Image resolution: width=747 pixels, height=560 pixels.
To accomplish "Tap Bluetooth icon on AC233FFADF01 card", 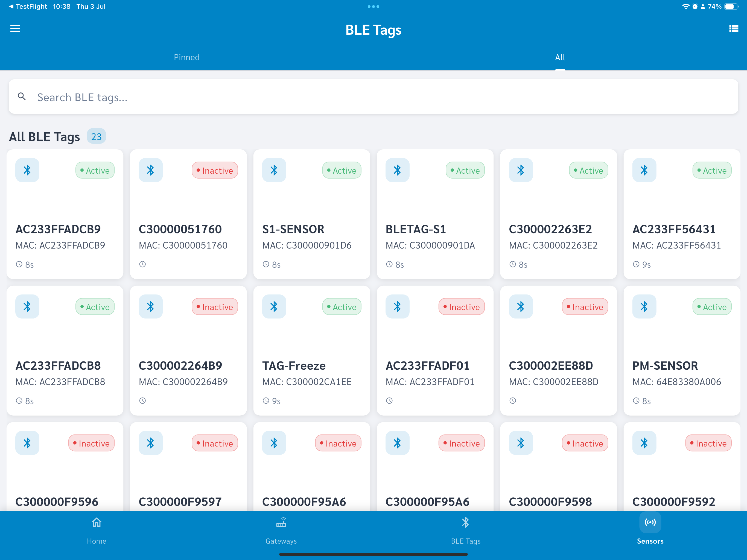I will [398, 307].
